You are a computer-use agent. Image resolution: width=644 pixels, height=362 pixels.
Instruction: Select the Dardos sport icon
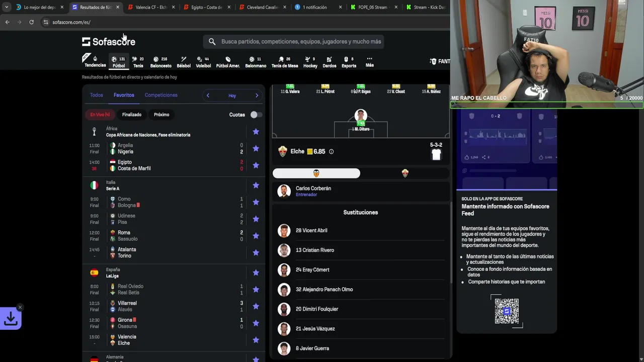tap(329, 62)
